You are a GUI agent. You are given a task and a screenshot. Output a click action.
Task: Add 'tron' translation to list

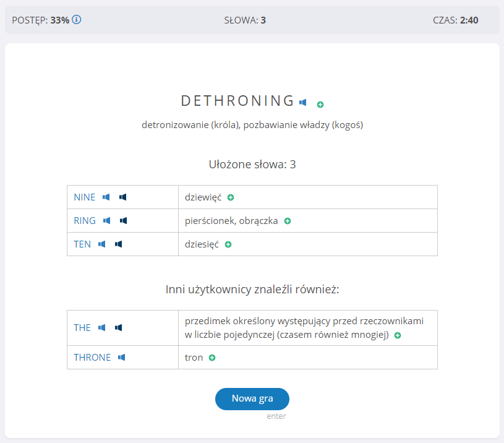pos(212,358)
